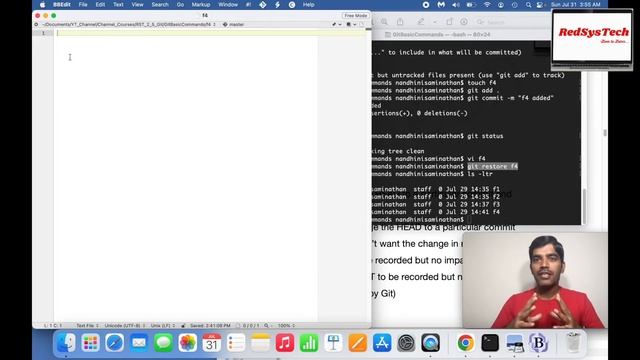Open the #! menu in BBEdit
The height and width of the screenshot is (360, 640).
click(249, 4)
